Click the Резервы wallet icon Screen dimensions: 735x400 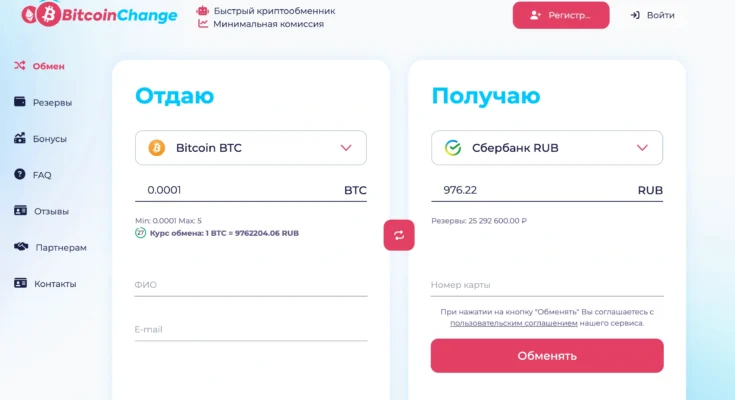(x=20, y=102)
